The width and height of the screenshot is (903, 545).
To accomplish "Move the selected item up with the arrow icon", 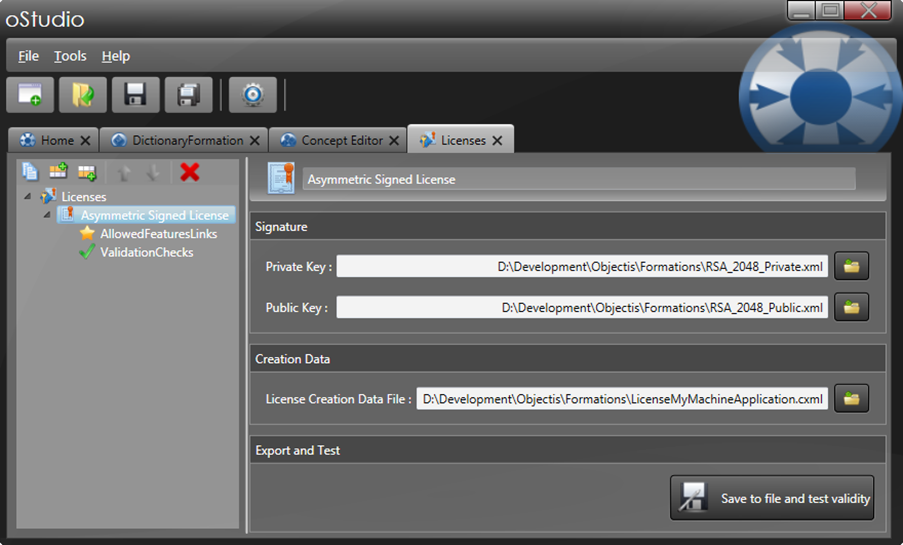I will 124,172.
